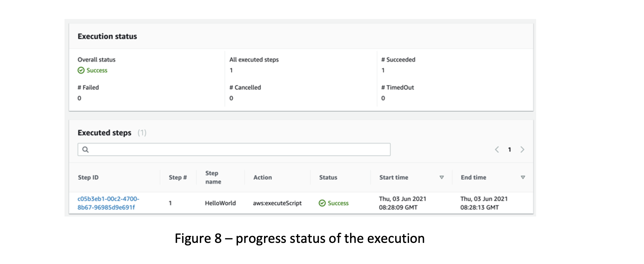This screenshot has height=264, width=644.
Task: Click the search magnifier icon in Executed steps
Action: coord(85,149)
